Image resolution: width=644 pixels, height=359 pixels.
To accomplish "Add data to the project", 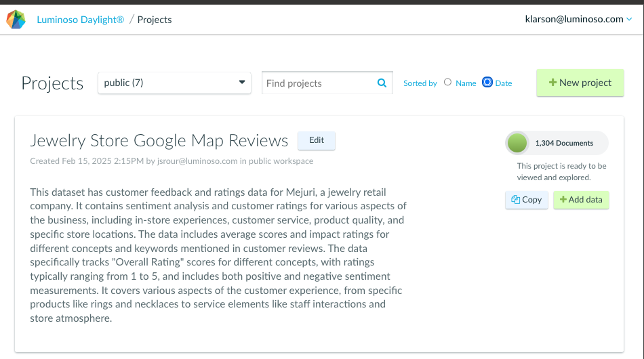I will tap(581, 200).
